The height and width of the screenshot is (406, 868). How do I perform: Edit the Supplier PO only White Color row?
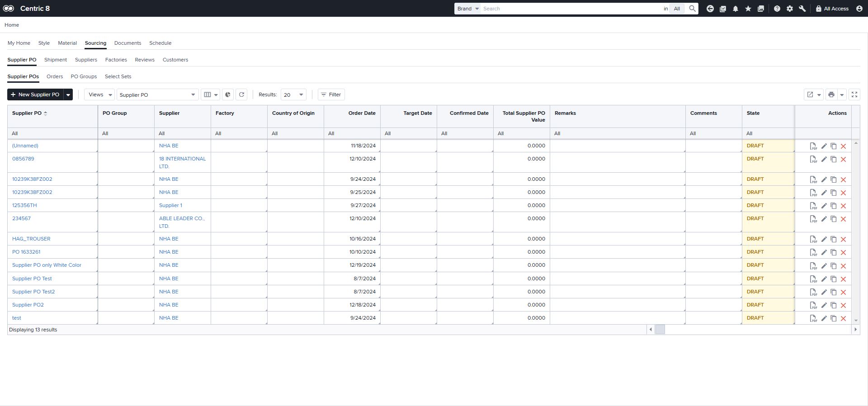(824, 266)
